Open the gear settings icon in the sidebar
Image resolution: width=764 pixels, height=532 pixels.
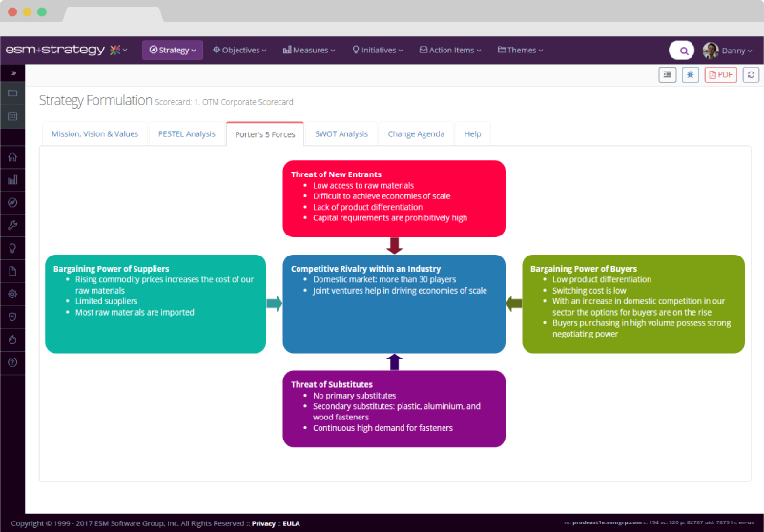tap(12, 294)
